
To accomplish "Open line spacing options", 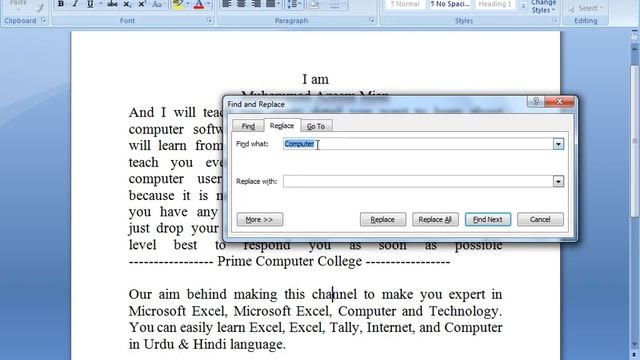I will [x=294, y=4].
